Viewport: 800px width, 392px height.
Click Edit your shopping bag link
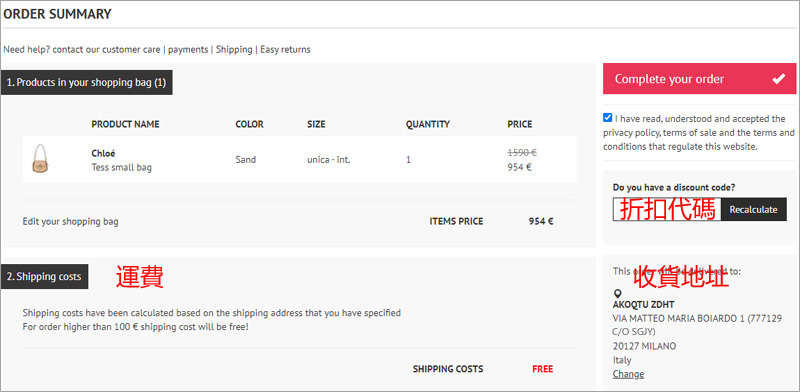(70, 222)
